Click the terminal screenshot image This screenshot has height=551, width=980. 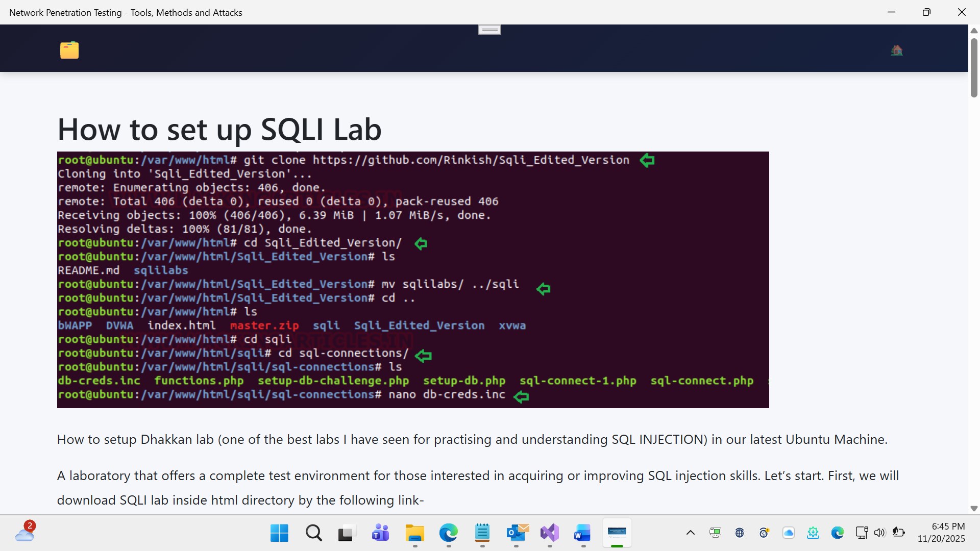pos(412,280)
